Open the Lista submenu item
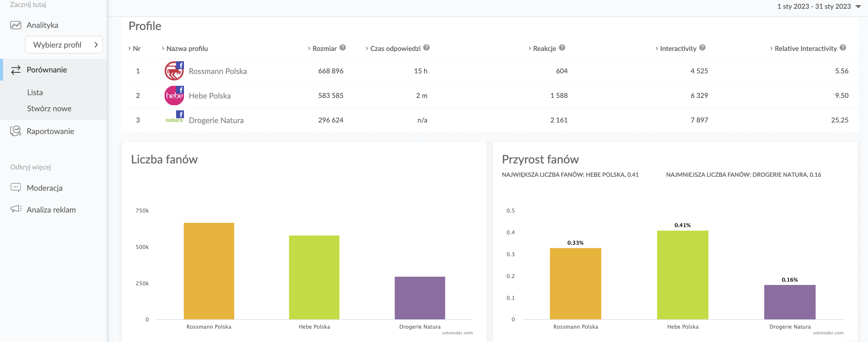Screen dimensions: 868x342 35,92
